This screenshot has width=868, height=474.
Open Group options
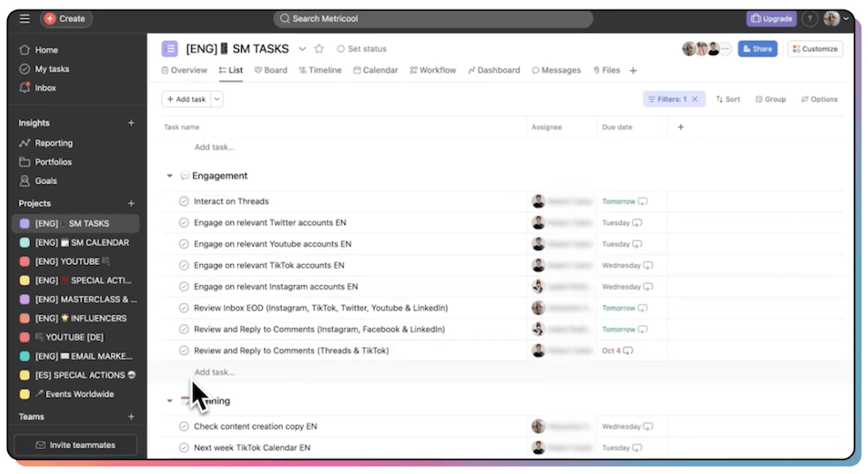pyautogui.click(x=771, y=99)
